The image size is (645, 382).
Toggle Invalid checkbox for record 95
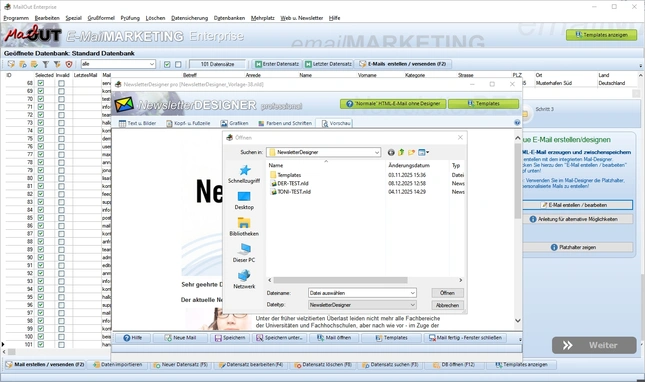pyautogui.click(x=61, y=297)
